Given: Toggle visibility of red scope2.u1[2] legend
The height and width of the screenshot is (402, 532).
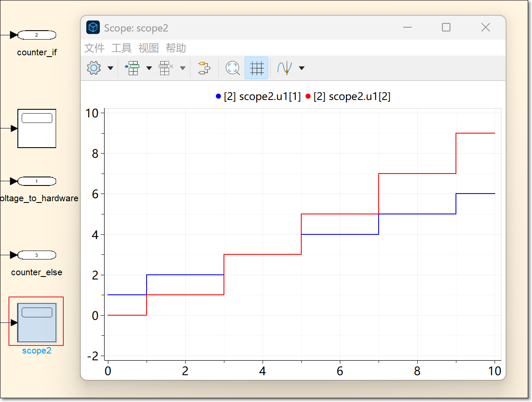Looking at the screenshot, I should coord(348,97).
